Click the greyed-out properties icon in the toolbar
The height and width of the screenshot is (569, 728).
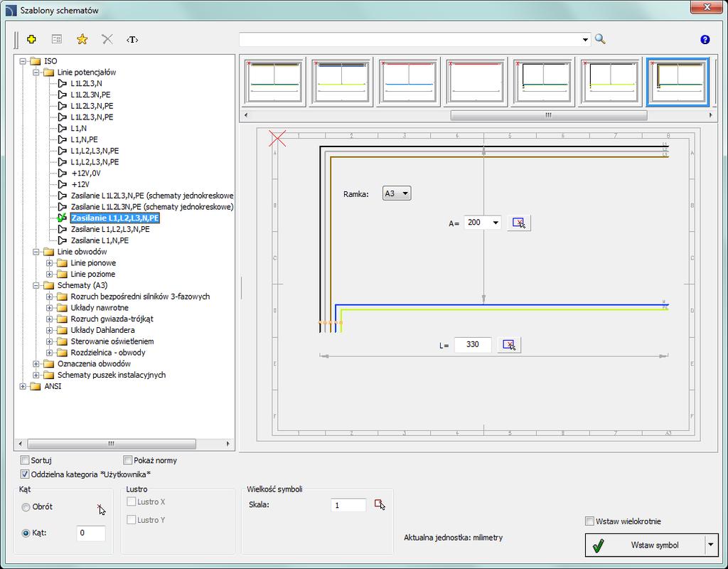[x=57, y=40]
